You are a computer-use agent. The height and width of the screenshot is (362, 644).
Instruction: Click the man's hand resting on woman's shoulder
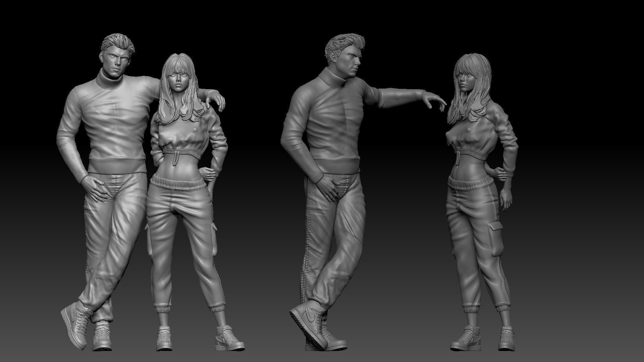point(215,99)
